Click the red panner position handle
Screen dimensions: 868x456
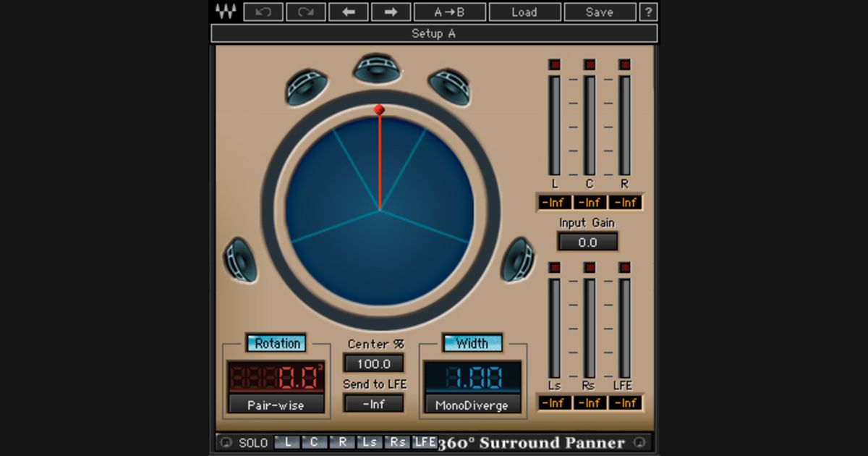click(x=379, y=109)
